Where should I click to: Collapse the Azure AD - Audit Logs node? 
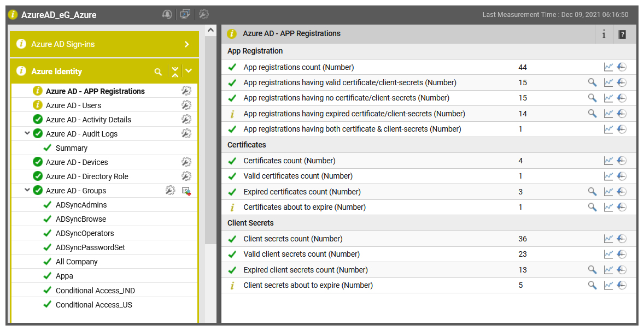click(27, 133)
